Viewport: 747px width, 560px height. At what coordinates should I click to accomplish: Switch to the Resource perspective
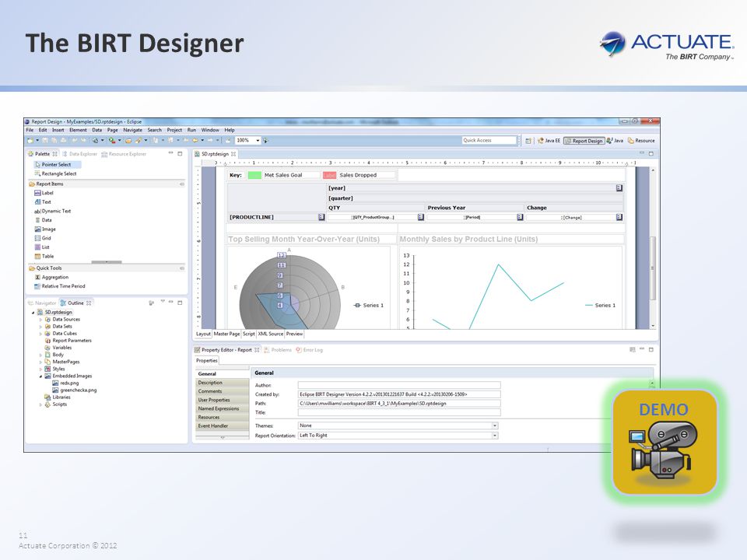[x=641, y=141]
